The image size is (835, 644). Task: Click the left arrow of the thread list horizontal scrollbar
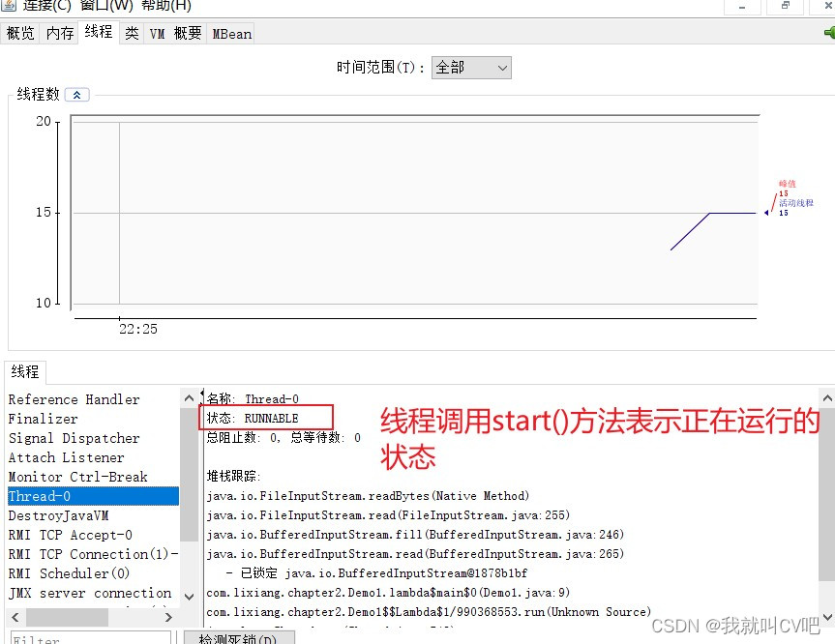14,616
